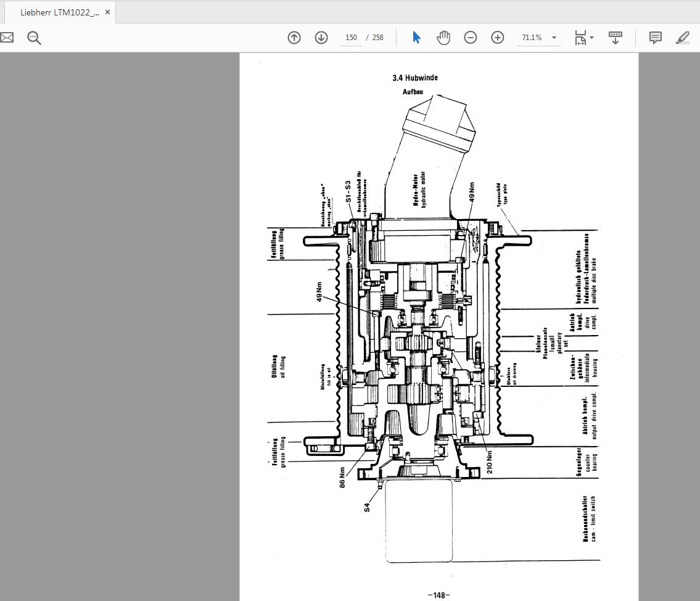
Task: Activate the Highlight tool
Action: [x=682, y=38]
